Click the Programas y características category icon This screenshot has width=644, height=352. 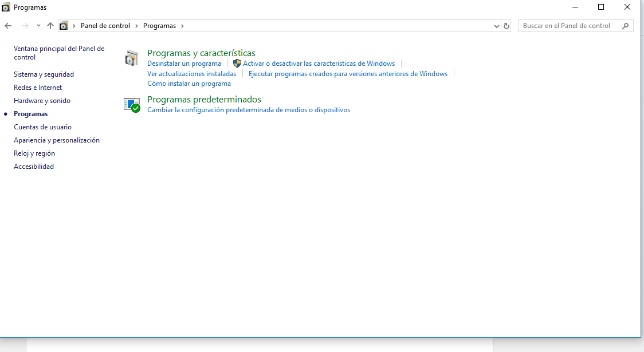tap(131, 58)
